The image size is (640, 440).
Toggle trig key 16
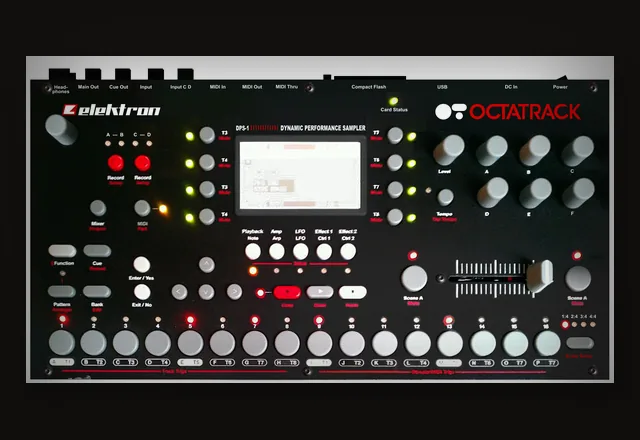point(548,343)
